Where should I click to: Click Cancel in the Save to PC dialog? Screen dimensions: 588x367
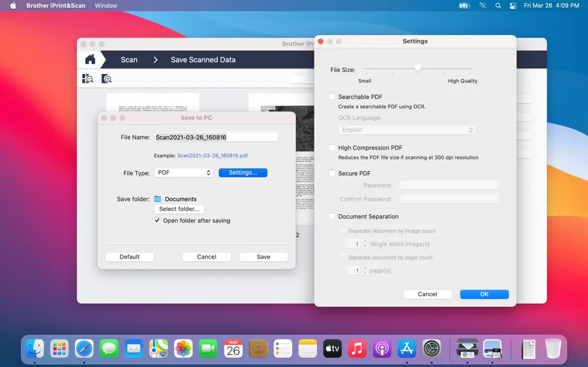pyautogui.click(x=207, y=257)
